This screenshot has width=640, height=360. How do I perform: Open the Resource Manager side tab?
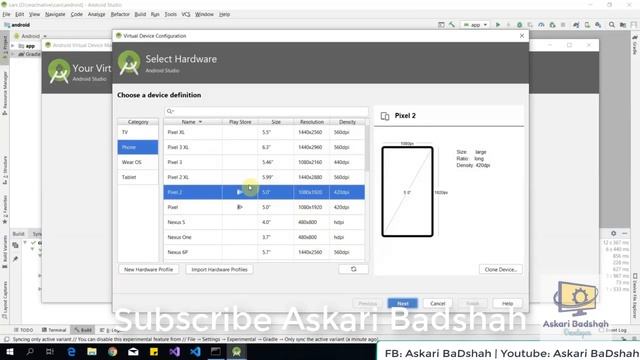(x=5, y=93)
